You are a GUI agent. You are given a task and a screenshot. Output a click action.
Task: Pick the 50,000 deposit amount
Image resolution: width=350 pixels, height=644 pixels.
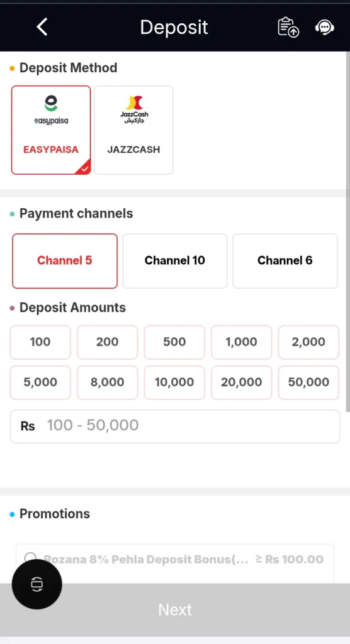308,382
